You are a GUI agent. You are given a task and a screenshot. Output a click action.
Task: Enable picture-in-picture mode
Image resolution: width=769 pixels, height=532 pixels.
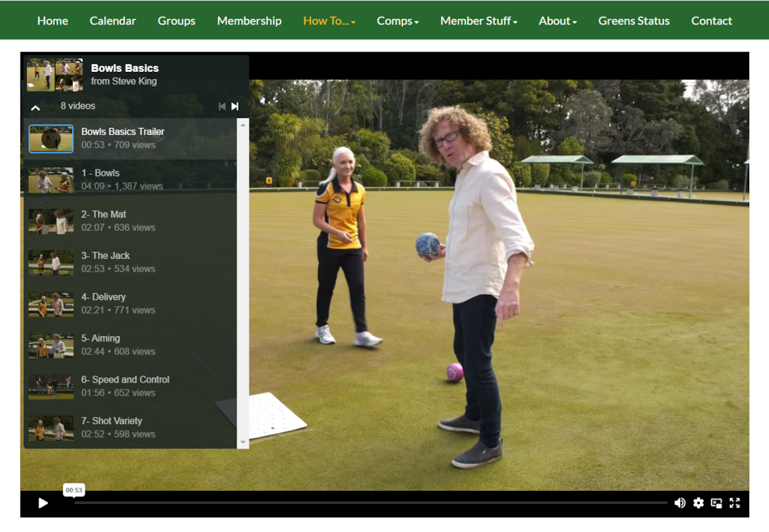point(716,503)
